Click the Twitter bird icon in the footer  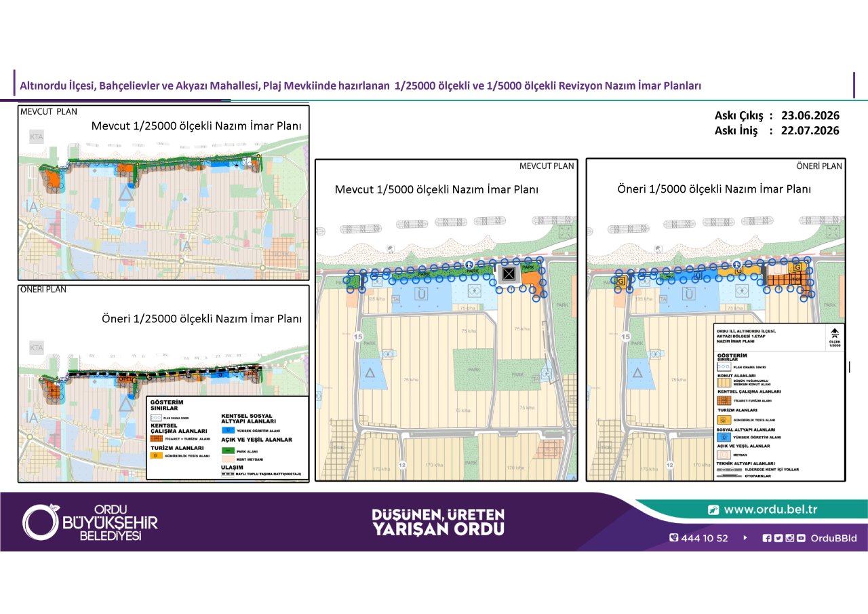778,538
